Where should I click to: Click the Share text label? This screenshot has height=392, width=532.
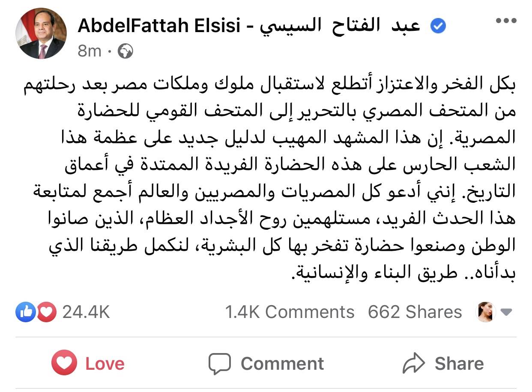459,364
